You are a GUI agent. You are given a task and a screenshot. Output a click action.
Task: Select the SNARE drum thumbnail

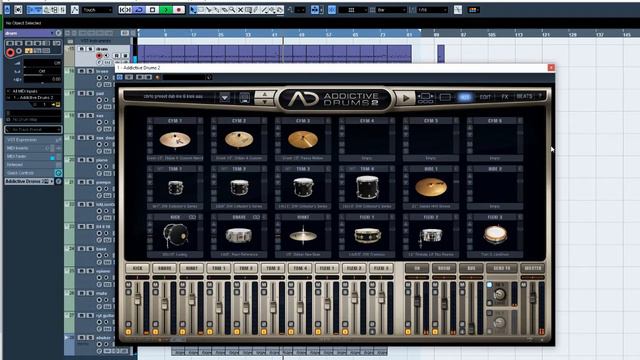239,236
